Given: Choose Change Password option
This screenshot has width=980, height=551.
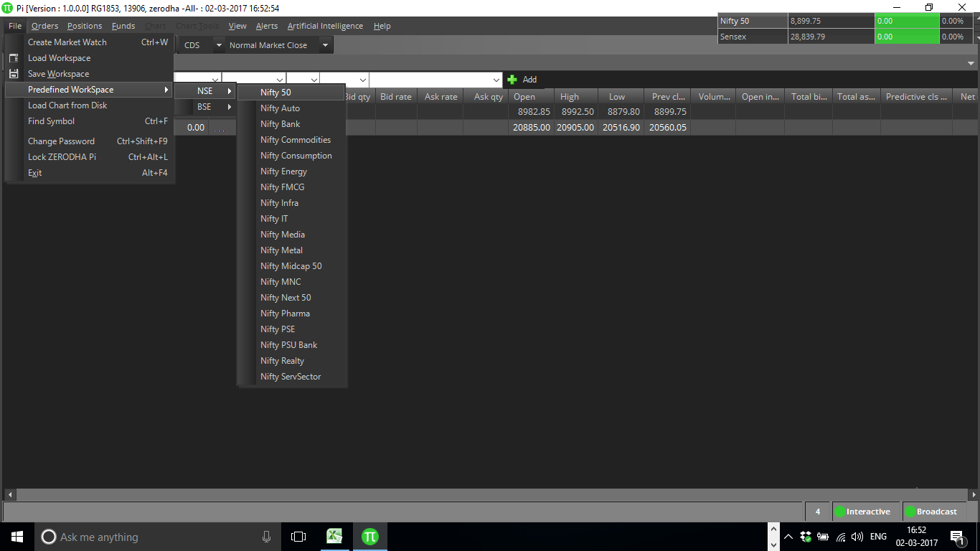Looking at the screenshot, I should (x=90, y=141).
